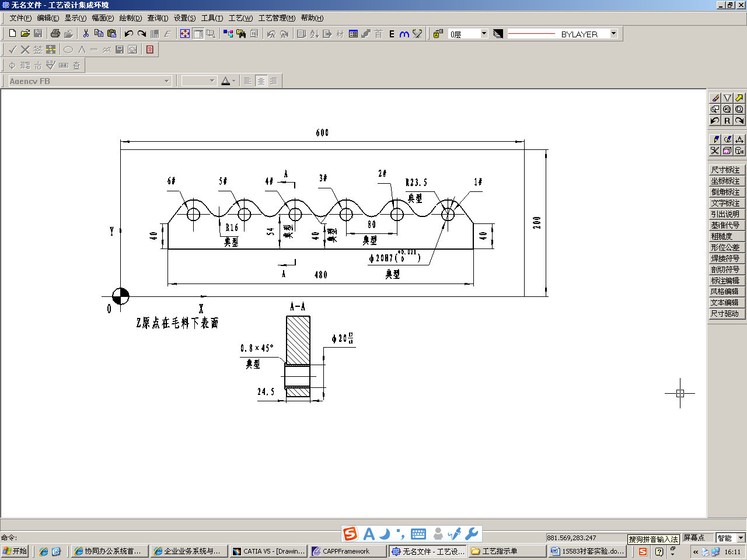Click the funnel filter icon in right panel
This screenshot has height=560, width=747.
[x=727, y=98]
